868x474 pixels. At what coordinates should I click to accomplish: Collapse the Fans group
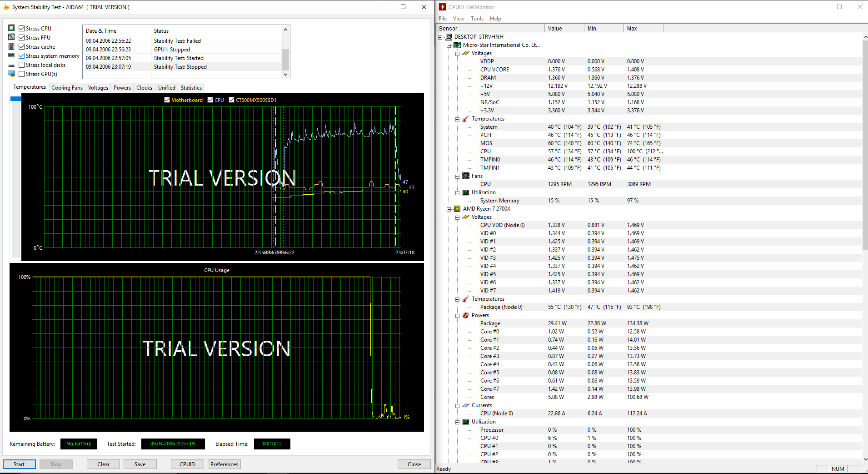click(457, 176)
